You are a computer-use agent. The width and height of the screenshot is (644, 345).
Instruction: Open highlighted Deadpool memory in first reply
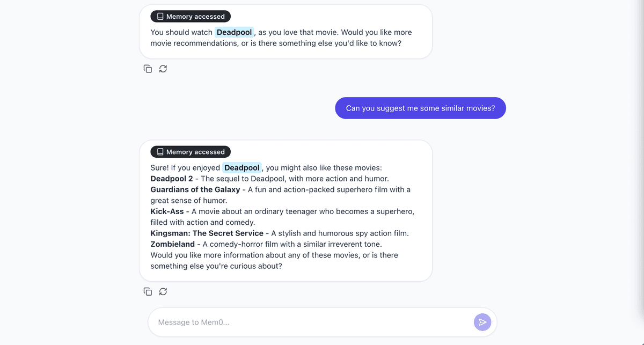click(234, 32)
